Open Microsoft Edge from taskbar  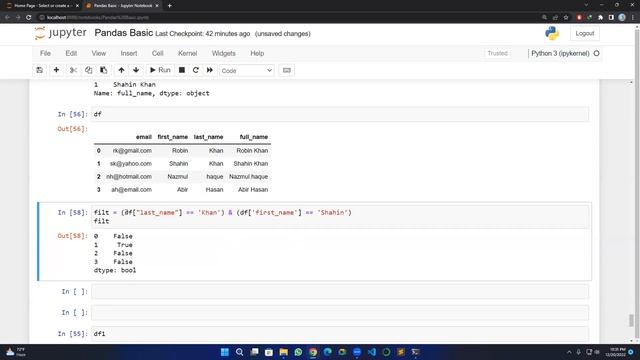(328, 352)
